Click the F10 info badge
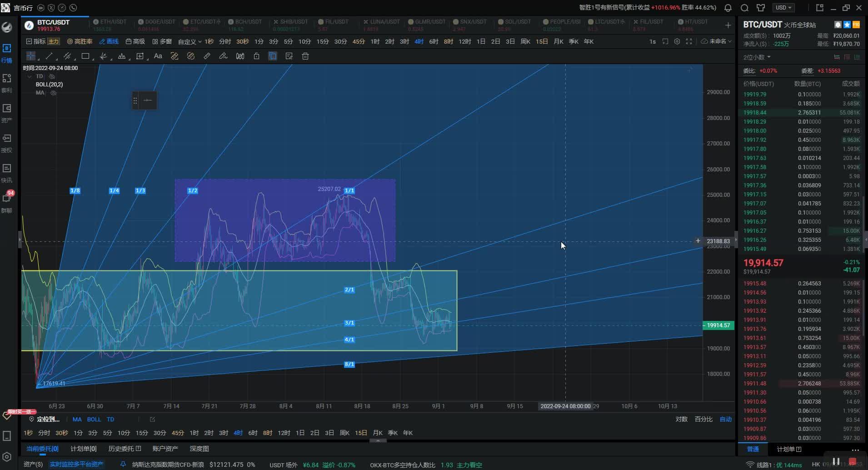Viewport: 868px width, 470px height. pos(856,25)
